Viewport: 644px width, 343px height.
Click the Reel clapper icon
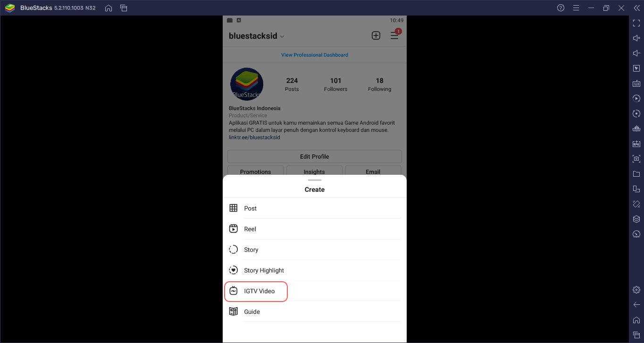(233, 229)
